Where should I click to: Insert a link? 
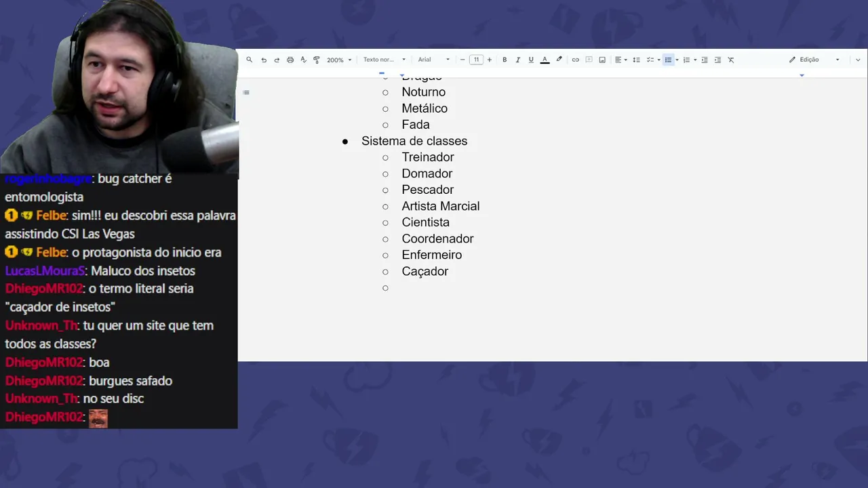point(576,60)
